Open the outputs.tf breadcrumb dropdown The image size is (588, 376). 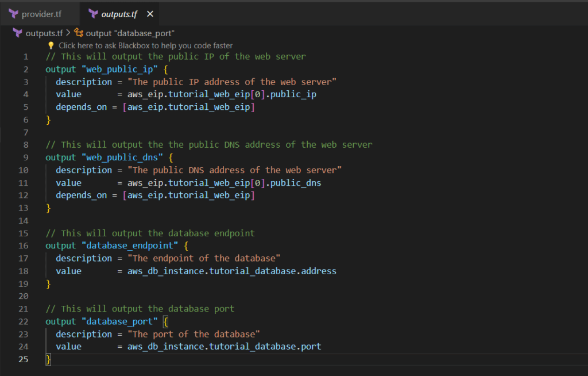[44, 33]
